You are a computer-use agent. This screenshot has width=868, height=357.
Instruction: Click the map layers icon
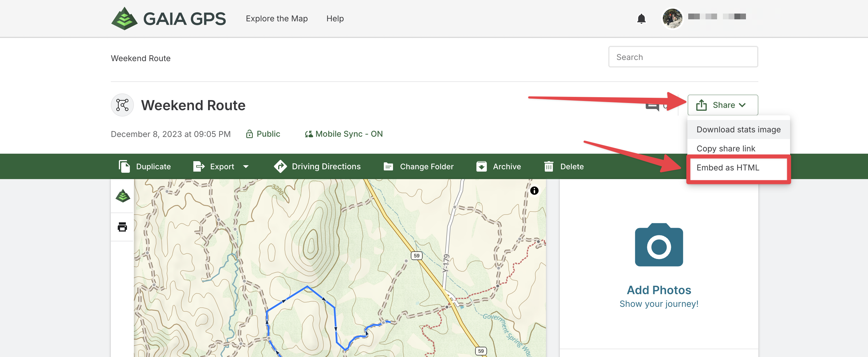[x=123, y=196]
